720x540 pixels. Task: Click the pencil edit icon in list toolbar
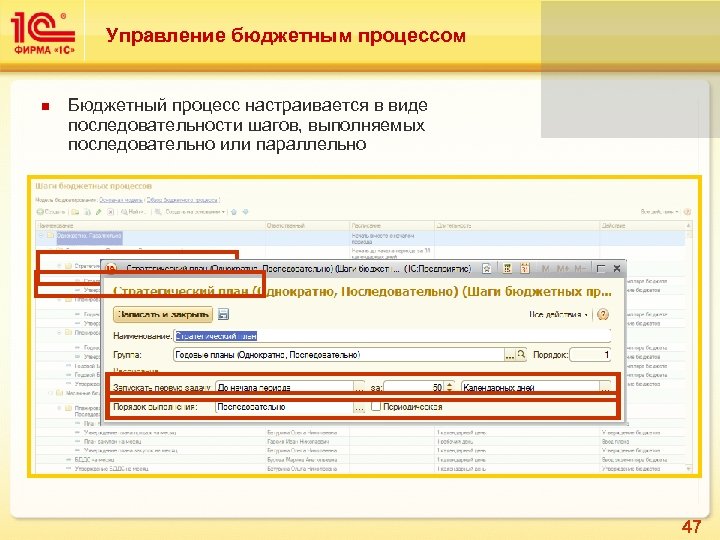pos(99,212)
